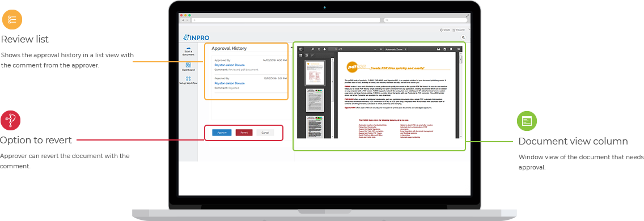
Task: Click the red Revert button
Action: [x=244, y=133]
